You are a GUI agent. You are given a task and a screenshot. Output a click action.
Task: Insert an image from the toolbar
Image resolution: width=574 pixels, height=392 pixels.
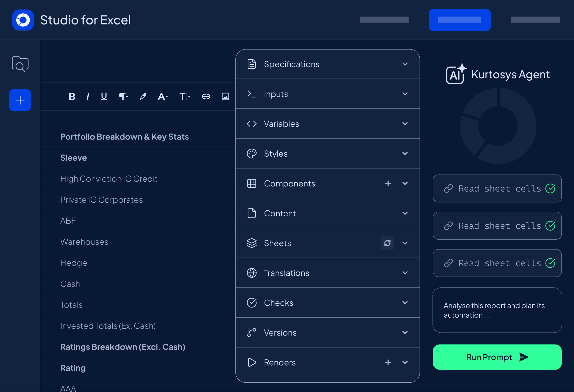coord(225,97)
